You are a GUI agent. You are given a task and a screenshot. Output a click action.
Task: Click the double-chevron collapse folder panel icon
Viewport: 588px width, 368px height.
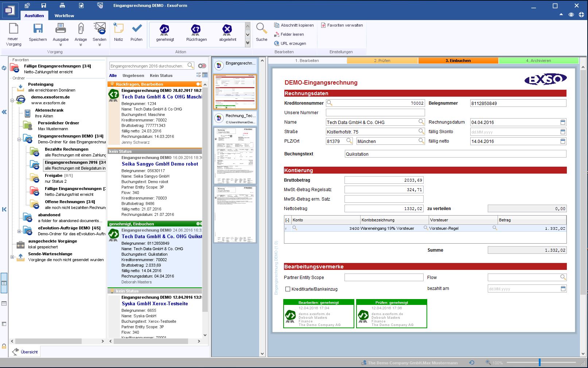pos(4,112)
